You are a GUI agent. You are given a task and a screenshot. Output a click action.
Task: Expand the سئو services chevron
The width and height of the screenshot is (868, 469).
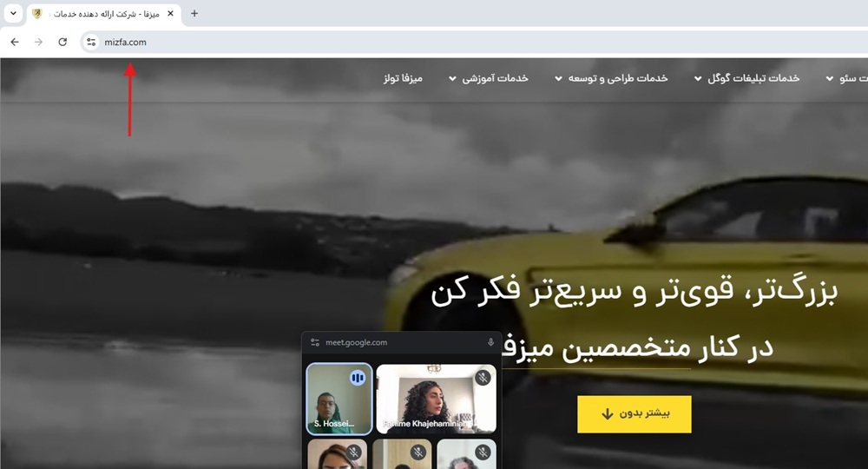pos(829,79)
